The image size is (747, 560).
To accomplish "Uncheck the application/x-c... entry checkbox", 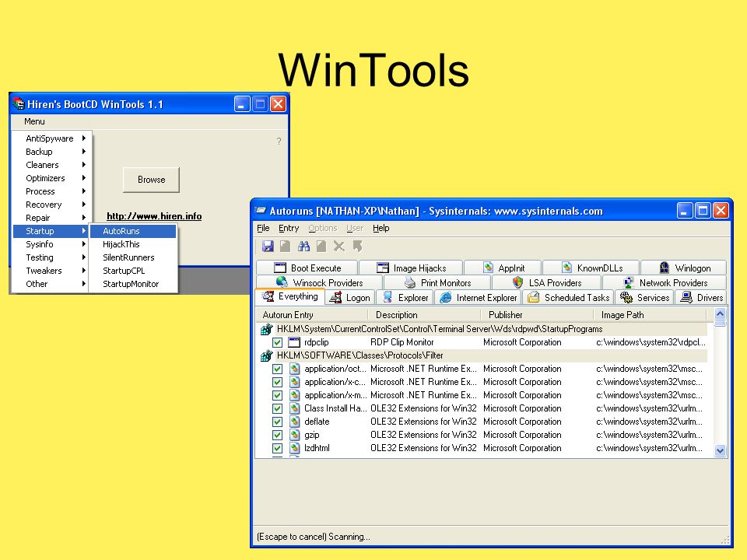I will 277,382.
